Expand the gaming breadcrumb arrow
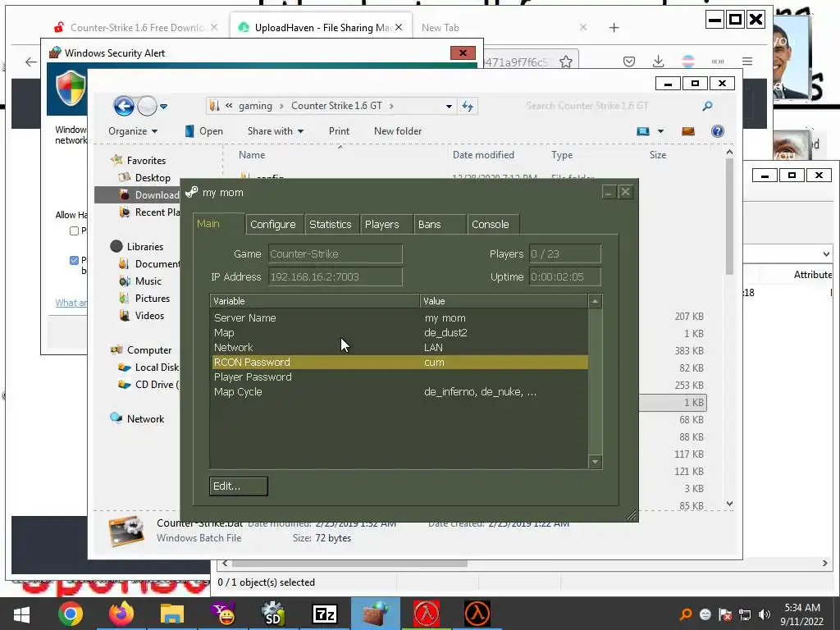This screenshot has height=630, width=840. tap(282, 106)
